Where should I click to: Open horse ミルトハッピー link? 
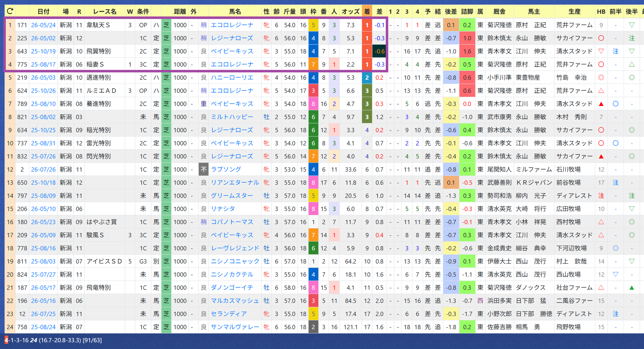[x=232, y=117]
